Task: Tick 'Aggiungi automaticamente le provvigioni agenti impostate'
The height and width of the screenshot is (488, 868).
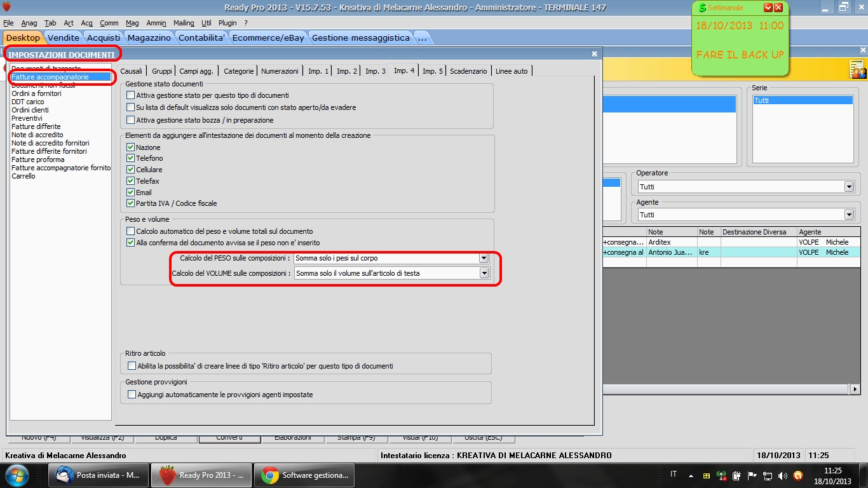Action: click(132, 395)
